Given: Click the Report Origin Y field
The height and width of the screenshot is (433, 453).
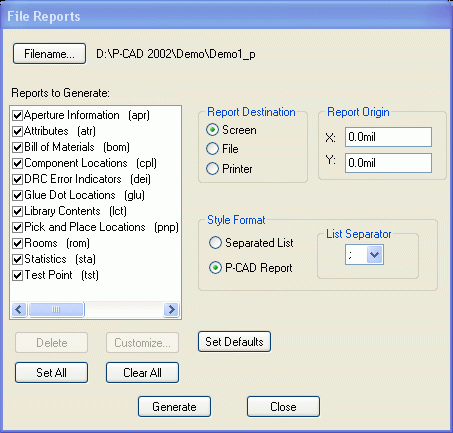Looking at the screenshot, I should [x=388, y=163].
